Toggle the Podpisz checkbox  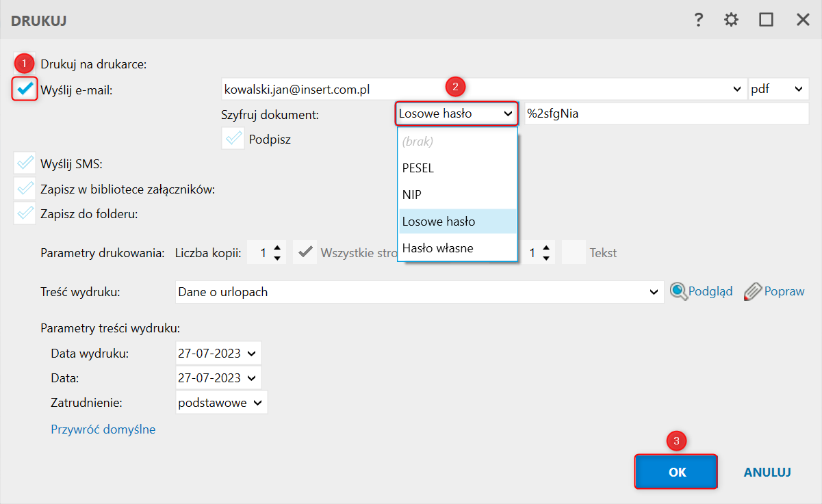[x=233, y=139]
